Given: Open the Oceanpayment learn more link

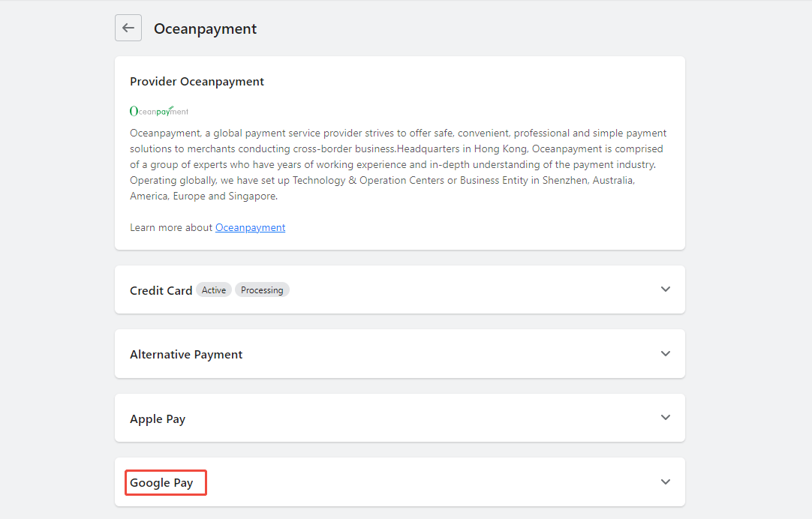Looking at the screenshot, I should click(x=250, y=228).
